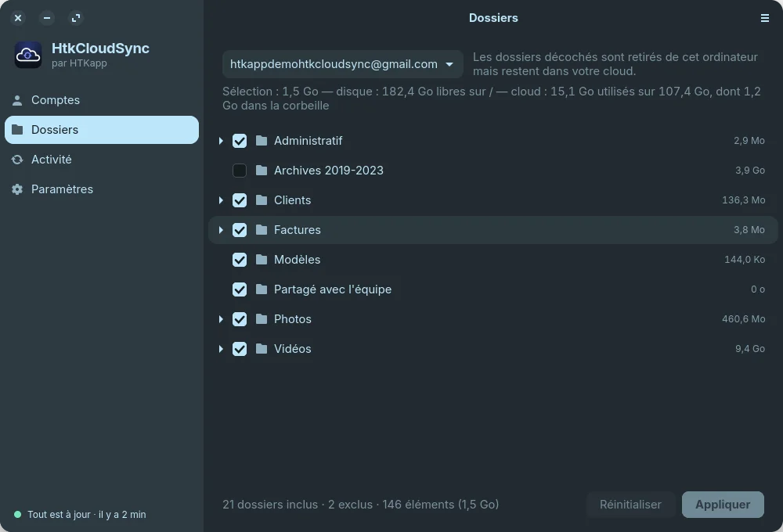Select the Factures folder name
This screenshot has width=783, height=532.
(297, 230)
